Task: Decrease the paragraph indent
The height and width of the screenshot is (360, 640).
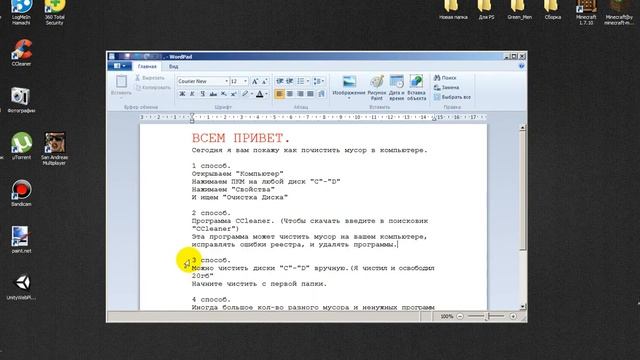Action: pos(280,81)
